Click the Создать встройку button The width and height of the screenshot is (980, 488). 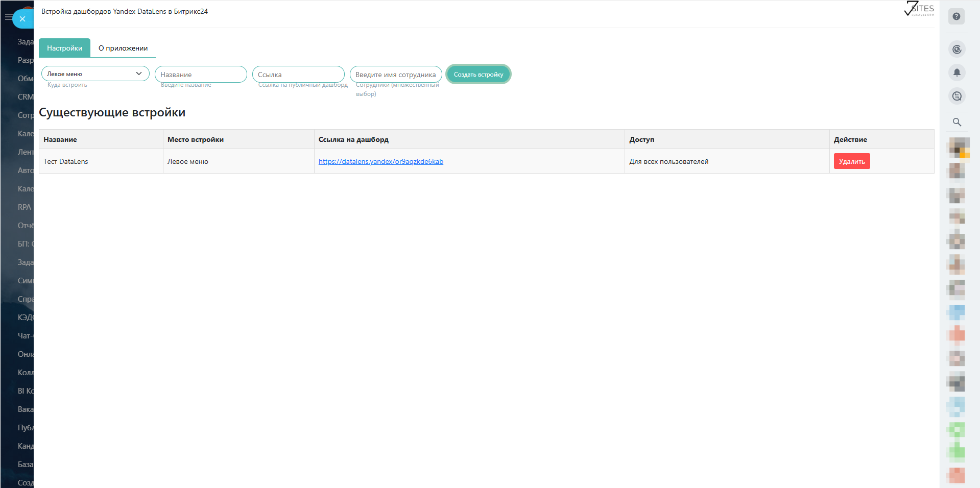pos(479,74)
